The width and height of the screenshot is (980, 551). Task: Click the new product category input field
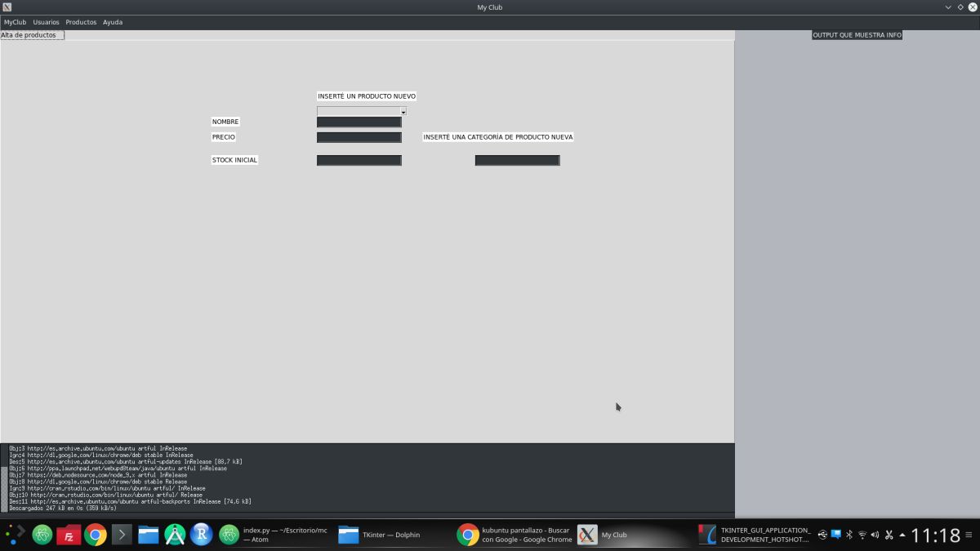tap(518, 160)
